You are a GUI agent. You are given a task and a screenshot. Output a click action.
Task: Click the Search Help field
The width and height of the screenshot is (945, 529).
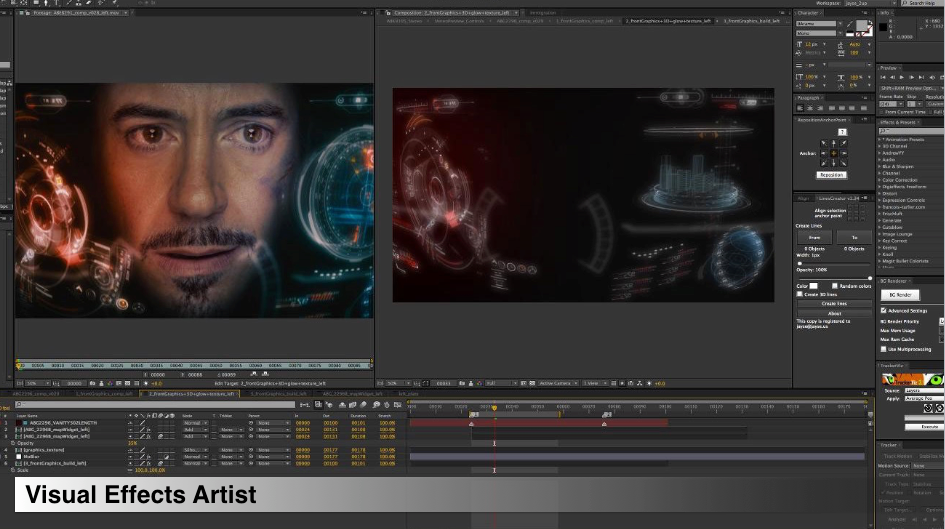click(x=923, y=3)
